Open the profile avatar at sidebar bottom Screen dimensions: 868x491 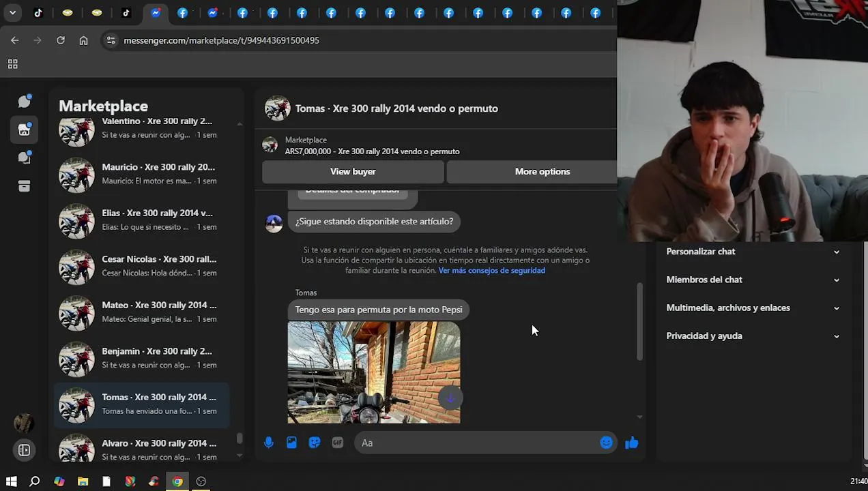pos(24,423)
